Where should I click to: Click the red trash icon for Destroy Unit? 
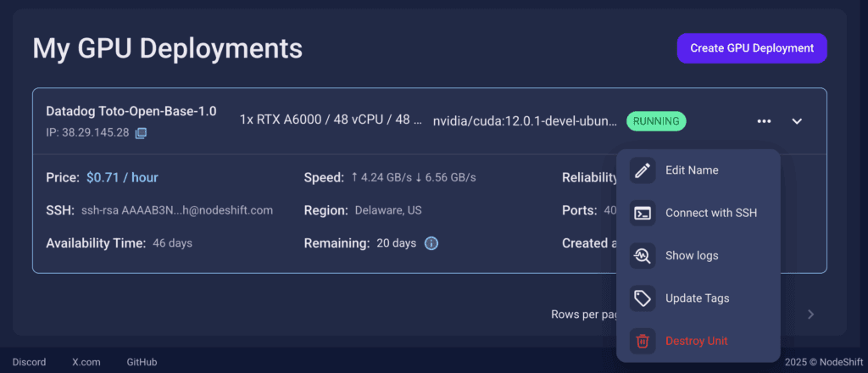643,341
